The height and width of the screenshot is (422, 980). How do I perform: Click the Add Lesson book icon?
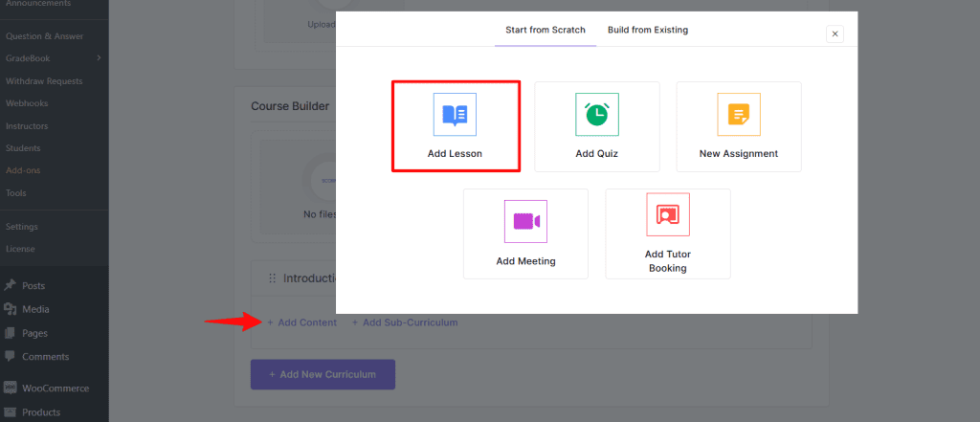pyautogui.click(x=455, y=115)
